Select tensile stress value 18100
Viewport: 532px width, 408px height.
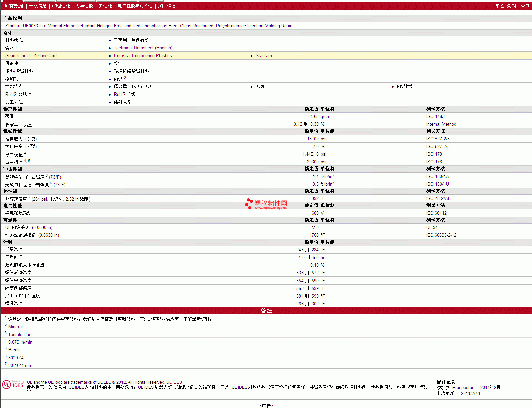pos(313,139)
